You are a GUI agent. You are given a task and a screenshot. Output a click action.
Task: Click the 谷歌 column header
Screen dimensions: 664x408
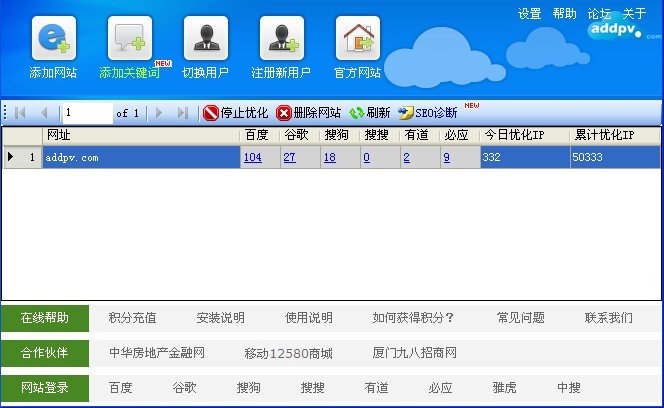300,135
